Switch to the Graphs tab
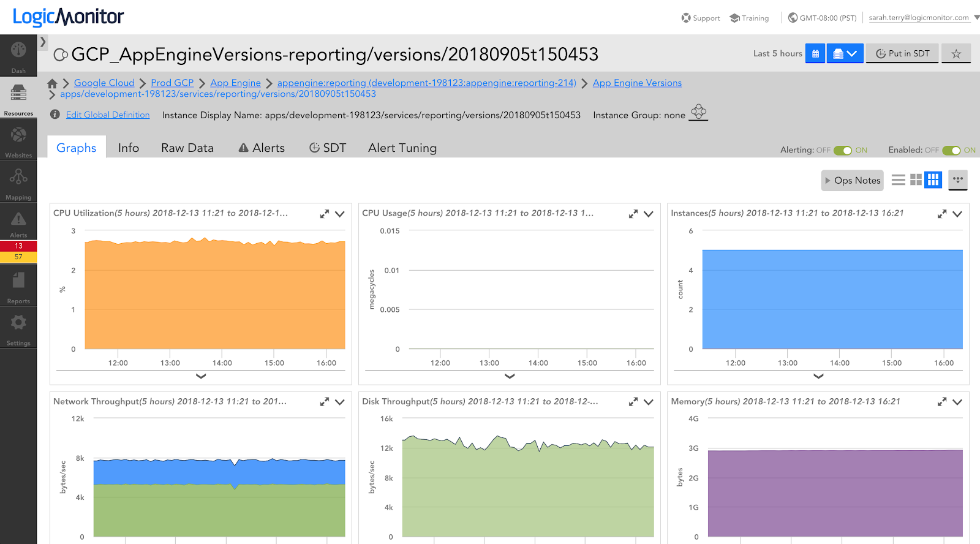The height and width of the screenshot is (544, 980). click(x=77, y=148)
